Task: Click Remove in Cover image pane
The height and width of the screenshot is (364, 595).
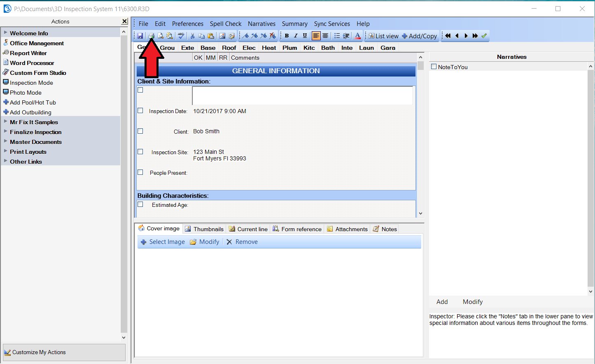Action: tap(242, 242)
